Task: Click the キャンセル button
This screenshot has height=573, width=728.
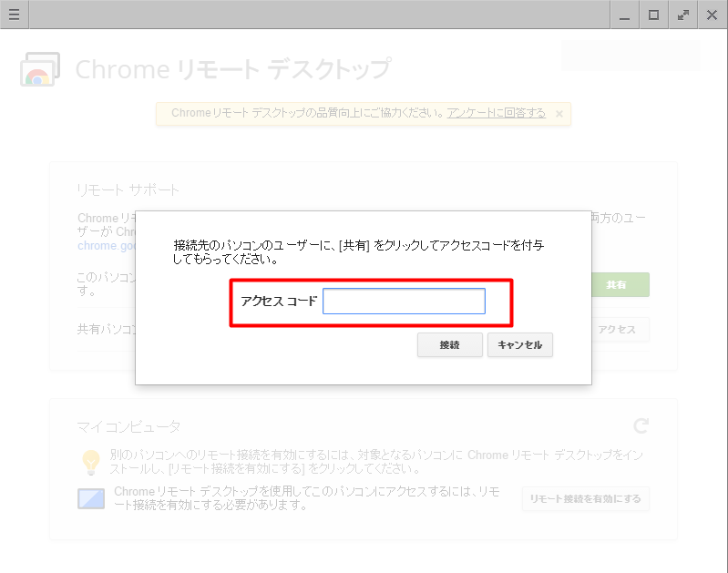Action: (520, 345)
